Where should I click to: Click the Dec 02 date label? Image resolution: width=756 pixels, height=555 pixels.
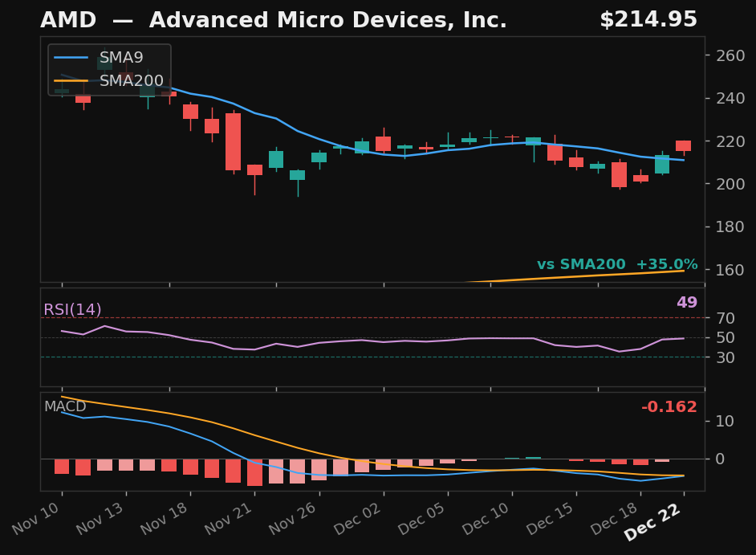point(357,518)
